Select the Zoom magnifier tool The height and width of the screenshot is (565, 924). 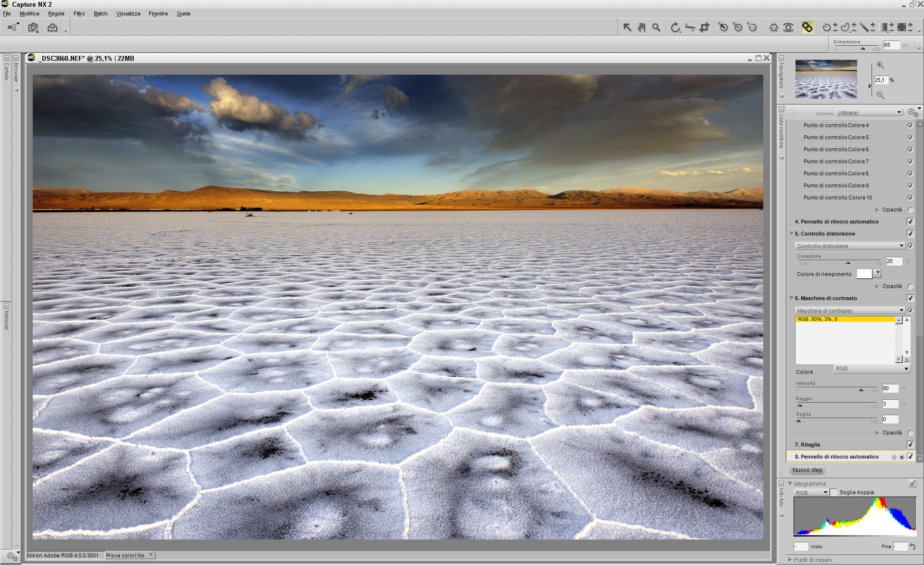(656, 27)
